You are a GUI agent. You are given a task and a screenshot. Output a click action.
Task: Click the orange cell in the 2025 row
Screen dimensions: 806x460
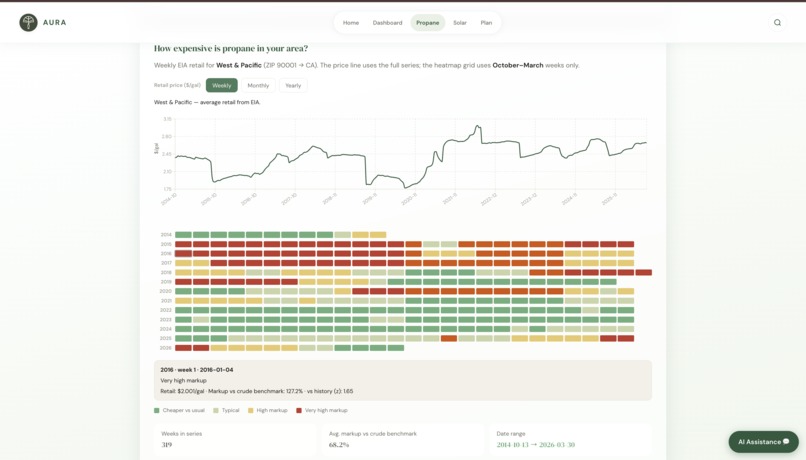point(449,338)
